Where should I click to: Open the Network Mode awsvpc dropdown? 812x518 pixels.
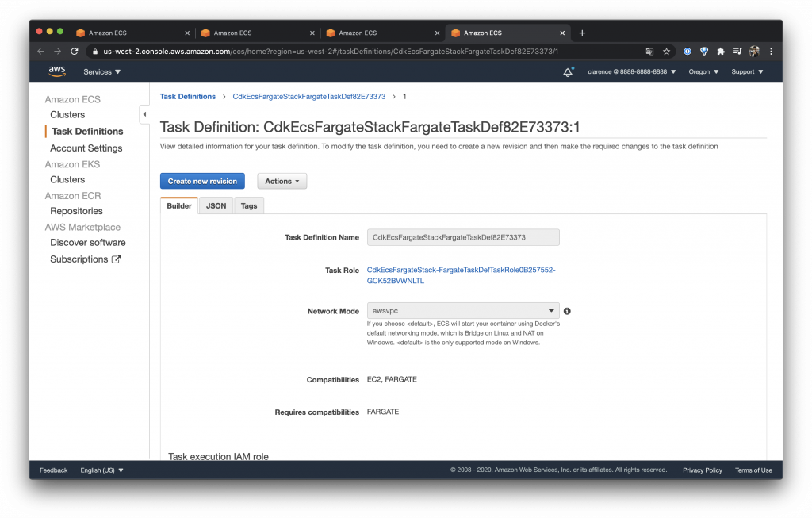463,310
